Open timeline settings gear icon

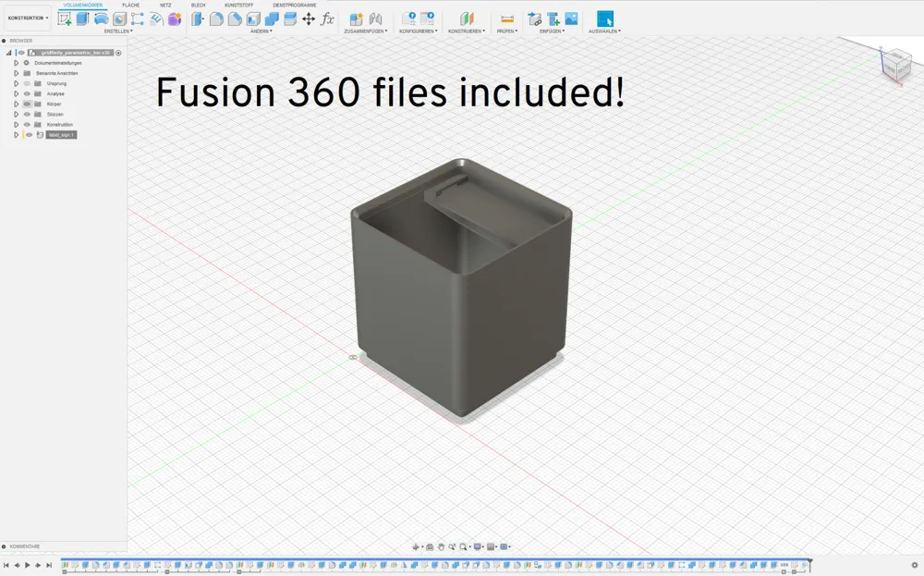pyautogui.click(x=914, y=565)
